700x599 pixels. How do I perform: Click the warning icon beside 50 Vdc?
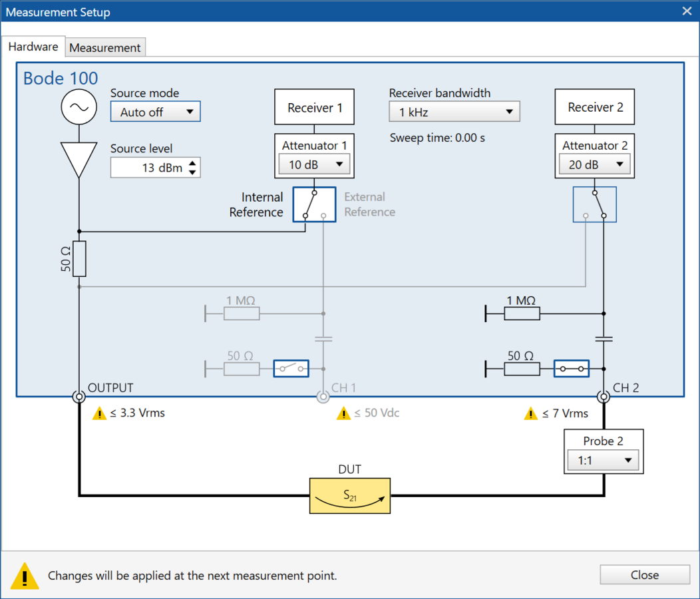click(343, 413)
